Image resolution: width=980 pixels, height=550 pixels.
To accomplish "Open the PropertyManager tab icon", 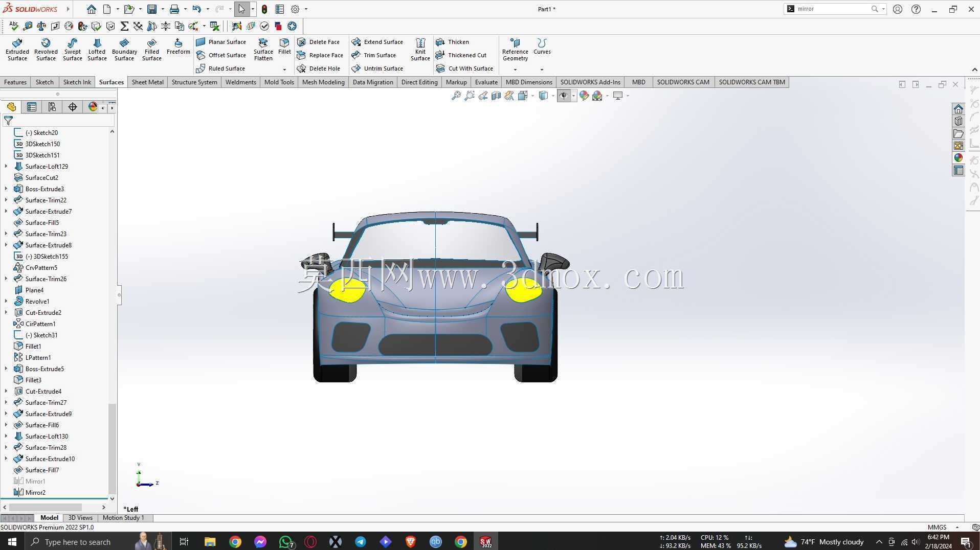I will point(32,107).
